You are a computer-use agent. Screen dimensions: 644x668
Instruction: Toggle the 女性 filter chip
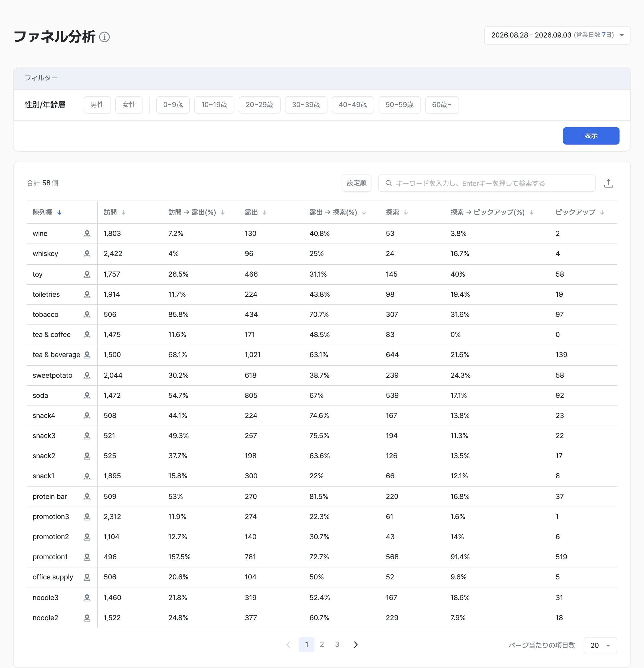(129, 105)
